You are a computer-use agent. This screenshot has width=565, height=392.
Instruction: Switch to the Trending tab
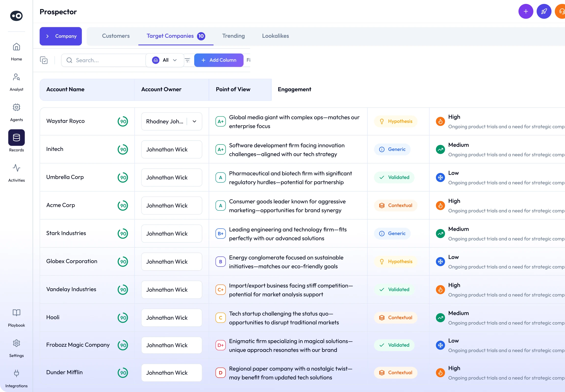click(233, 36)
